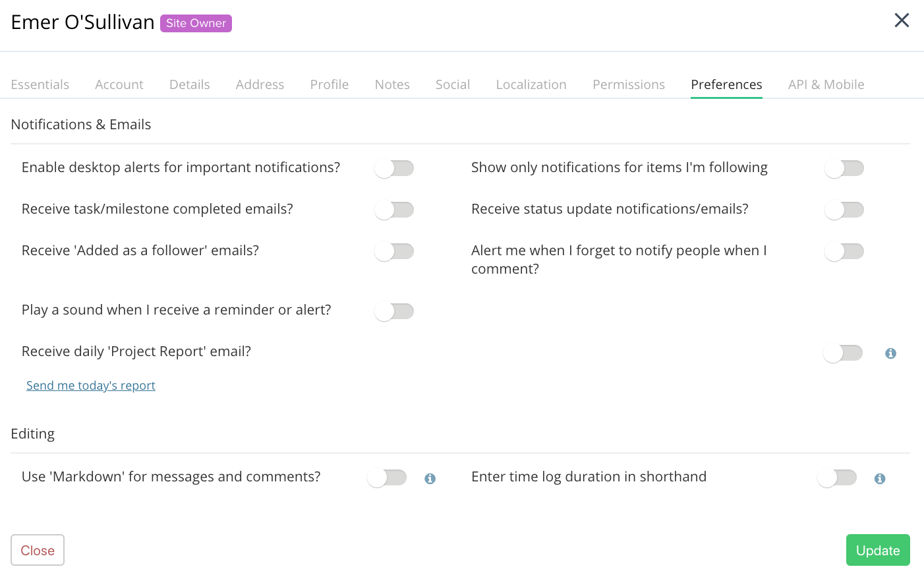Toggle task/milestone completed emails

394,210
